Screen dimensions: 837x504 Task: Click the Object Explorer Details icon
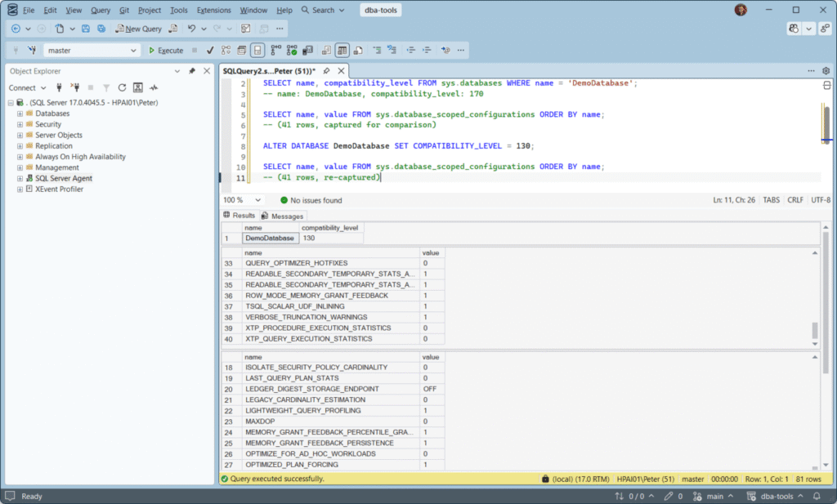click(137, 87)
